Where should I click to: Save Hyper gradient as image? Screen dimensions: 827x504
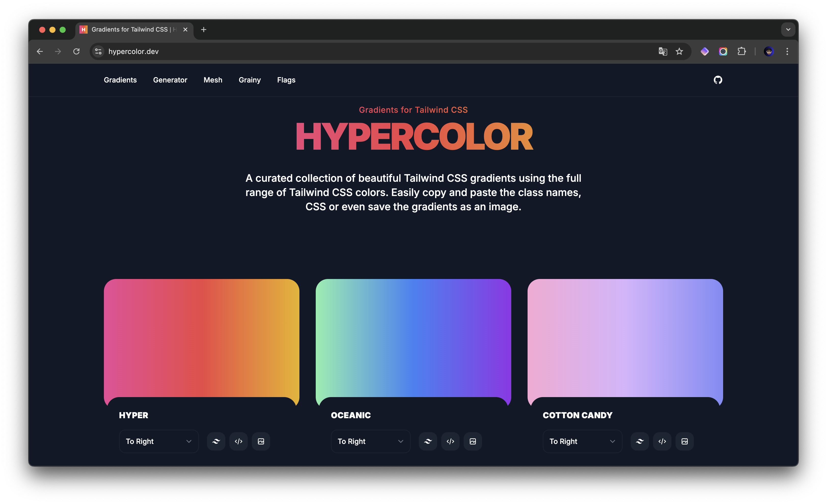point(261,441)
